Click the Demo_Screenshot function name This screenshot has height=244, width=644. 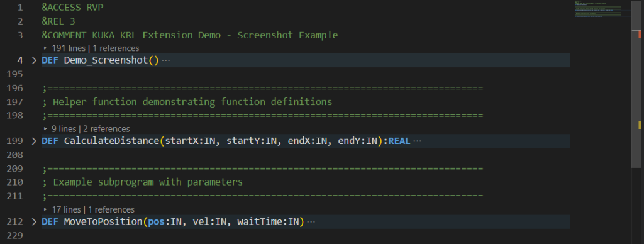coord(106,60)
